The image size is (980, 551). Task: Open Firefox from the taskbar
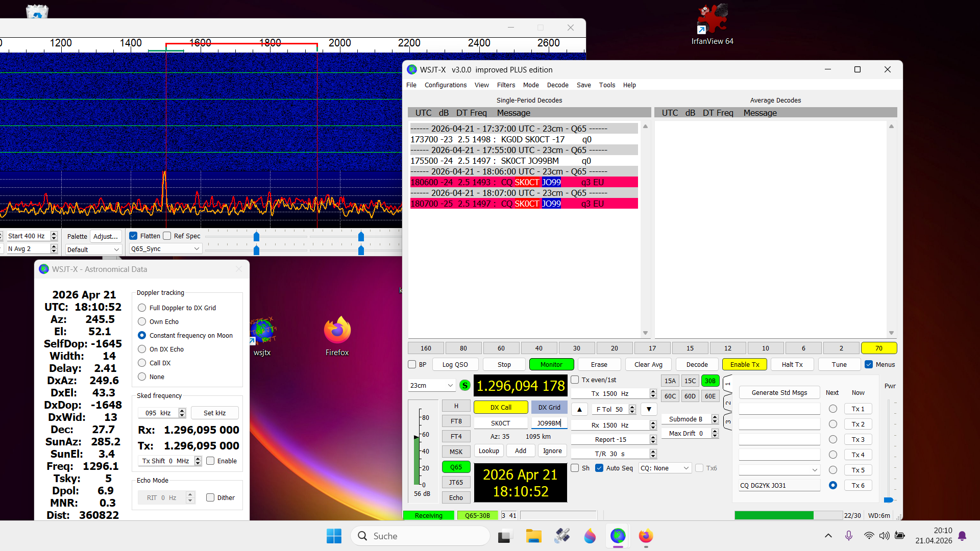(x=646, y=536)
